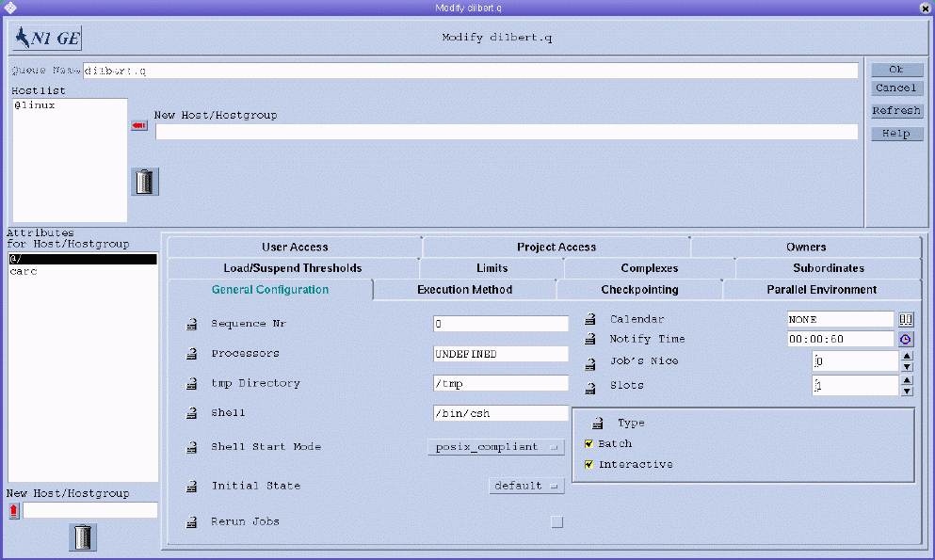Switch to the Execution Method tab
This screenshot has height=560, width=935.
coord(464,290)
